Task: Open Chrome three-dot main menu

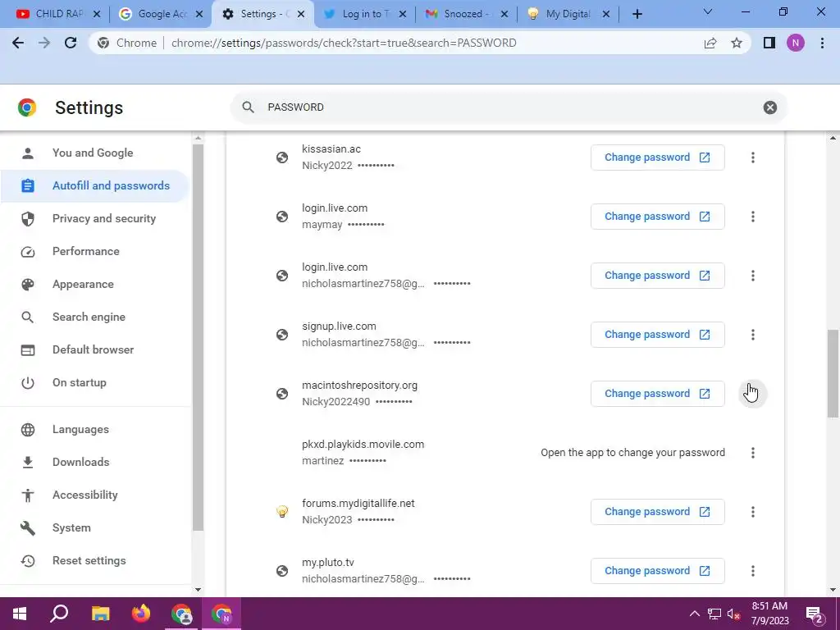Action: pyautogui.click(x=822, y=43)
